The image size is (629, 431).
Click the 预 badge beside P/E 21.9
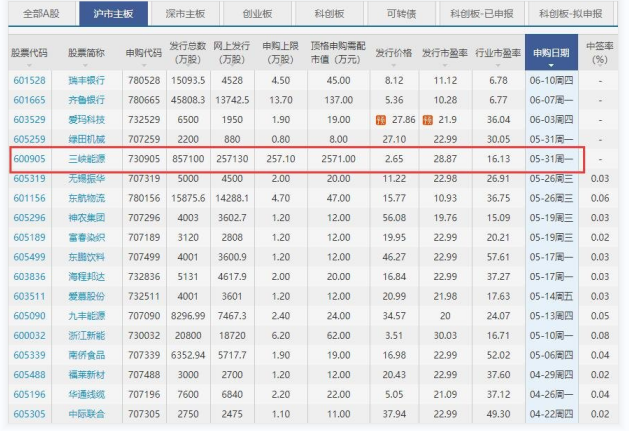point(428,120)
